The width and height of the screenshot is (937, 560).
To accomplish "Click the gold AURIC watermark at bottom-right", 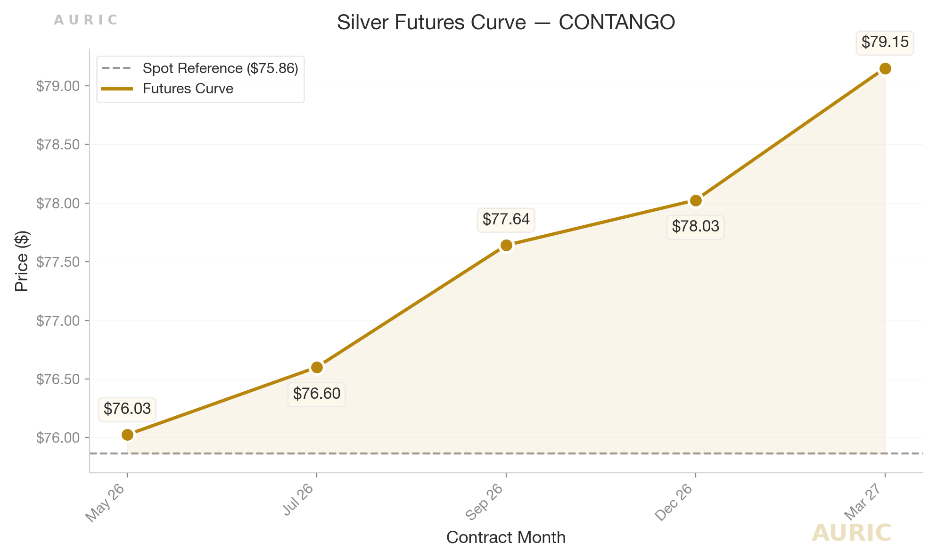I will 851,533.
